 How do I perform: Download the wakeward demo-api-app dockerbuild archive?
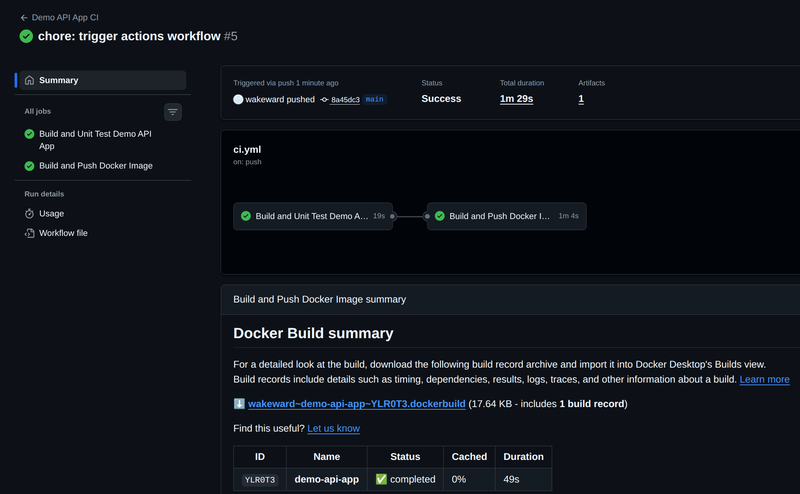coord(357,403)
